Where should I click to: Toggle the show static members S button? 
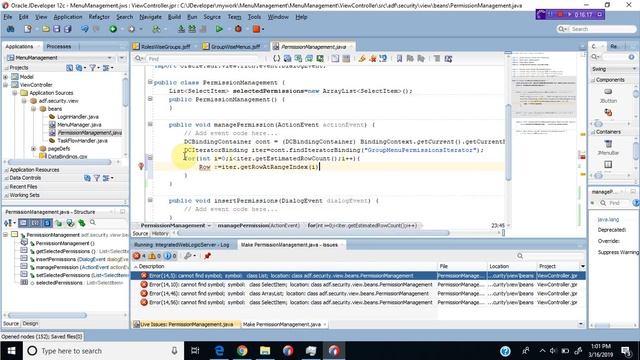click(x=47, y=223)
